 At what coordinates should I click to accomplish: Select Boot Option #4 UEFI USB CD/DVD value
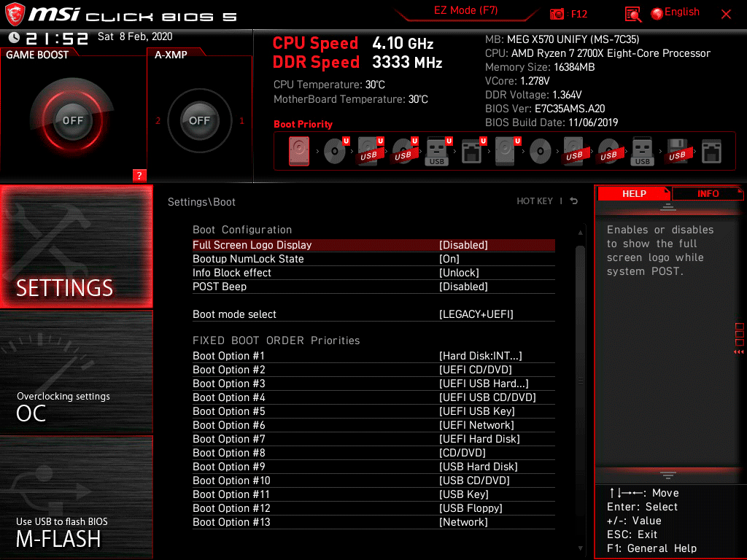(487, 397)
